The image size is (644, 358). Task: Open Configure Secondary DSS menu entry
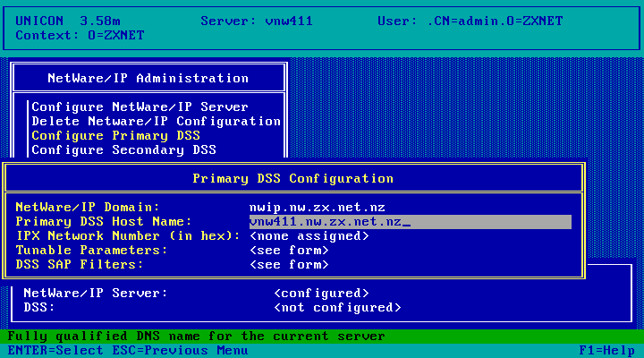click(x=124, y=150)
